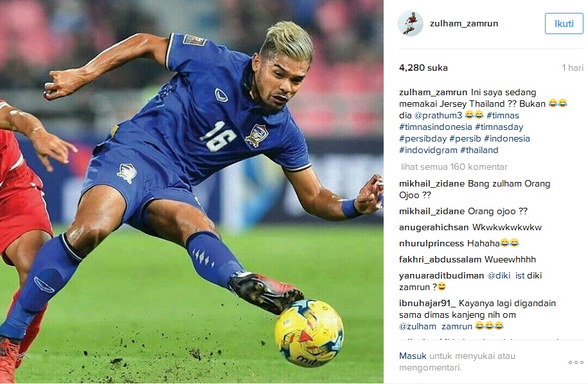Viewport: 588px width, 384px height.
Task: Open the 1 hari timestamp link
Action: pyautogui.click(x=572, y=68)
